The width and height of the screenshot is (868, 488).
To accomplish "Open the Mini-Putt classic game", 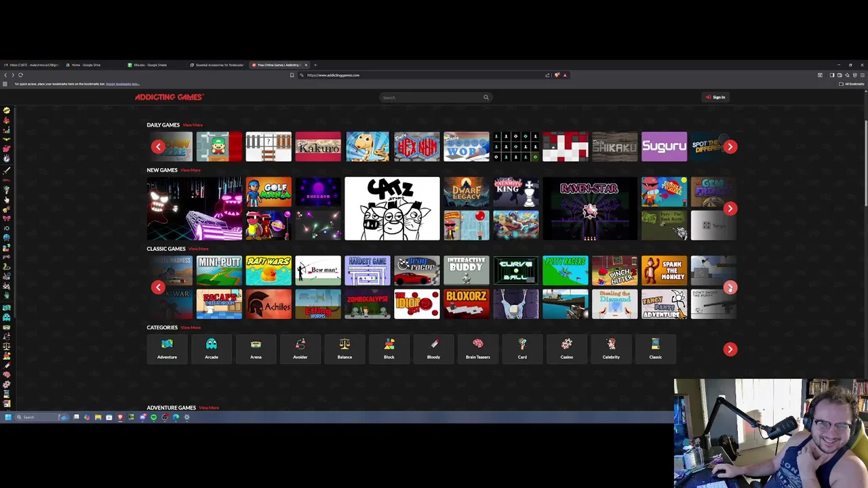I will [219, 270].
